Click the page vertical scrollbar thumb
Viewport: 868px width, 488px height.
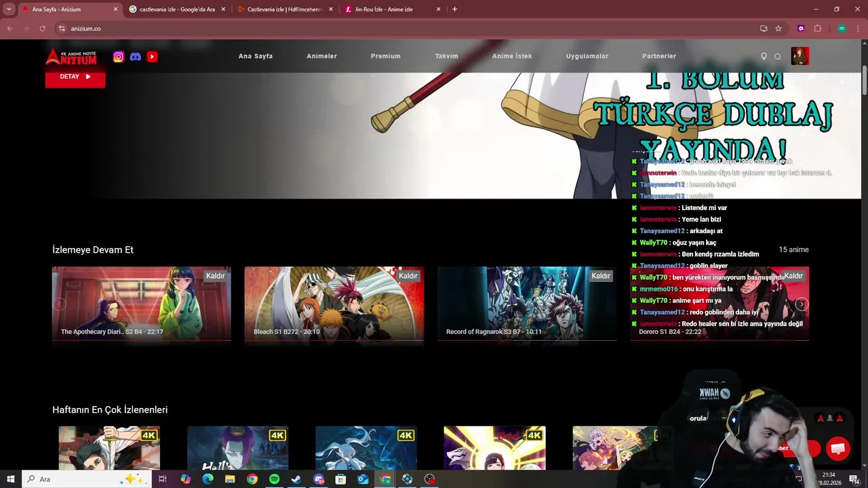click(865, 81)
